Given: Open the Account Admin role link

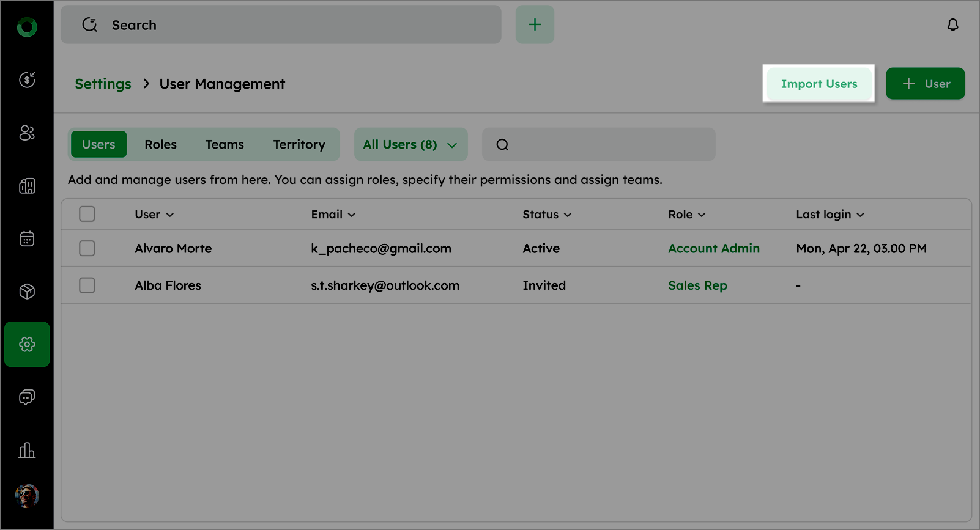Looking at the screenshot, I should click(x=713, y=249).
